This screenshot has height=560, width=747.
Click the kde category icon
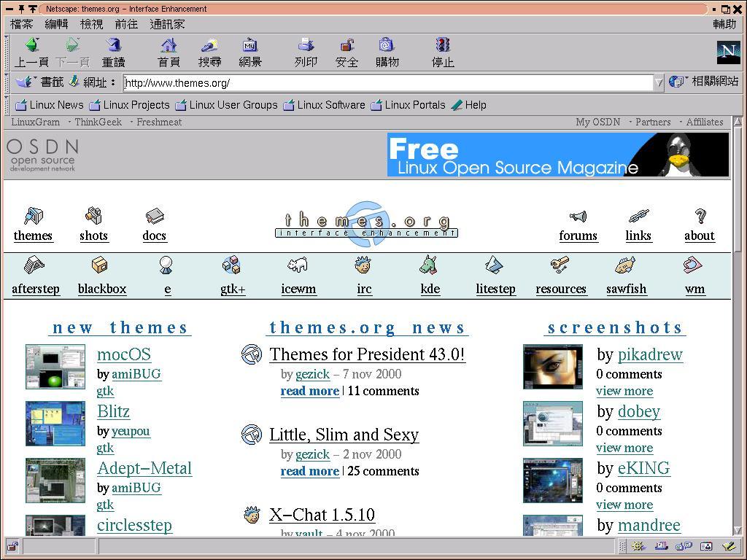pos(428,265)
